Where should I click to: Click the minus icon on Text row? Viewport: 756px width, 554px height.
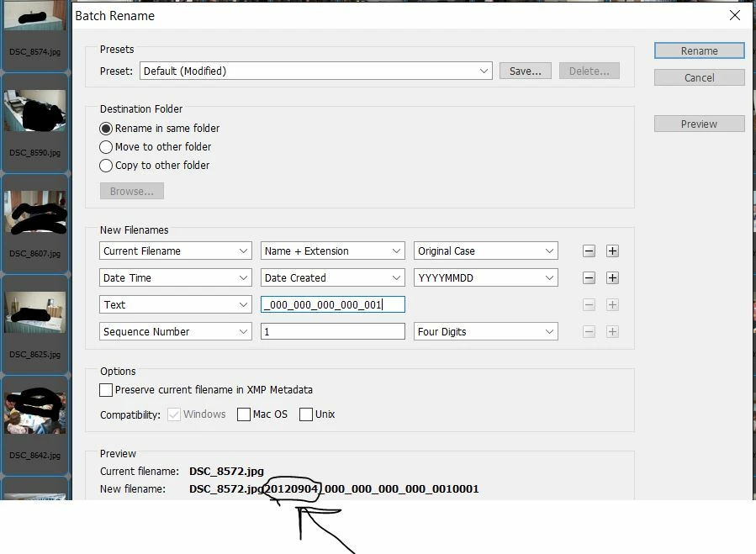589,304
